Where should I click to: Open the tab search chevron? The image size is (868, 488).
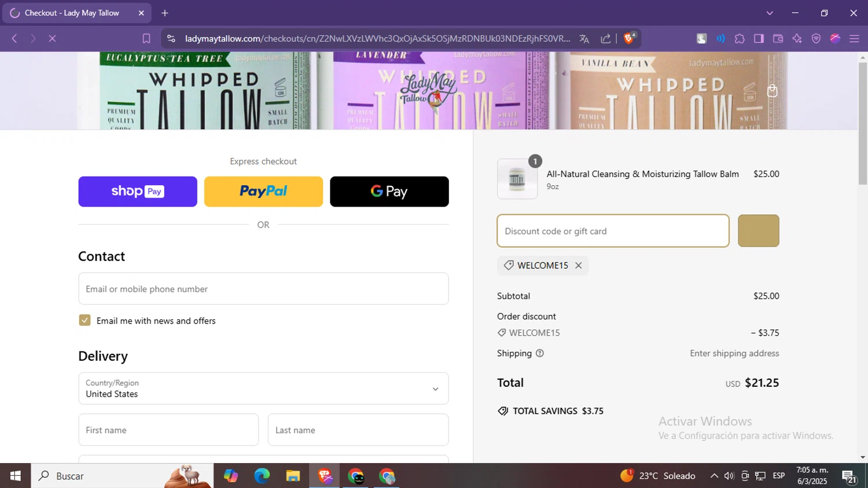pyautogui.click(x=770, y=13)
